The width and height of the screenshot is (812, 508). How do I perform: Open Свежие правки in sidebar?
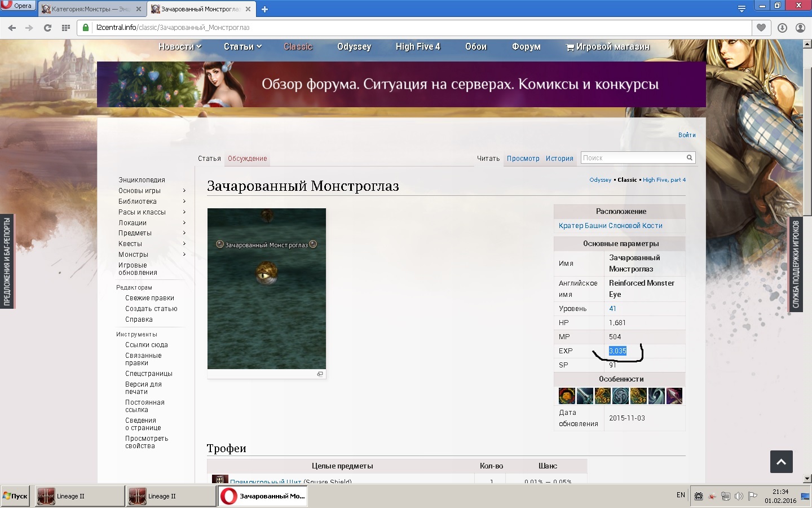click(x=149, y=298)
